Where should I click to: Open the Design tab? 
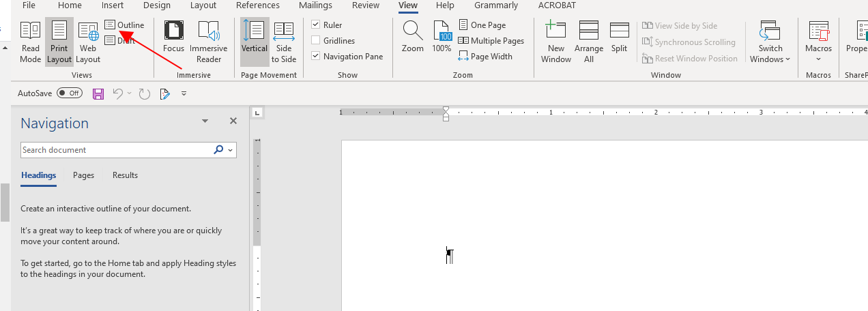pyautogui.click(x=157, y=5)
